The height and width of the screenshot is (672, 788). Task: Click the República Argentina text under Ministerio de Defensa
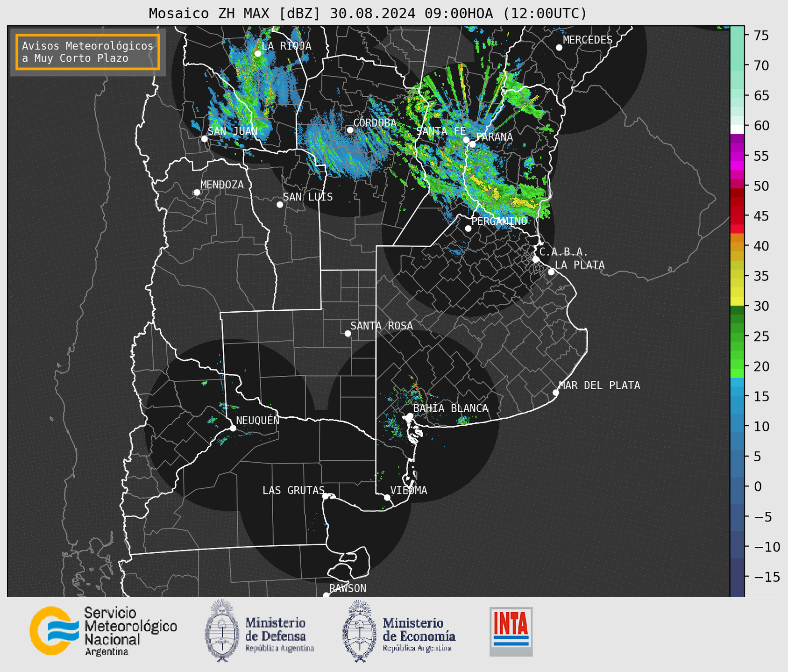click(x=280, y=648)
